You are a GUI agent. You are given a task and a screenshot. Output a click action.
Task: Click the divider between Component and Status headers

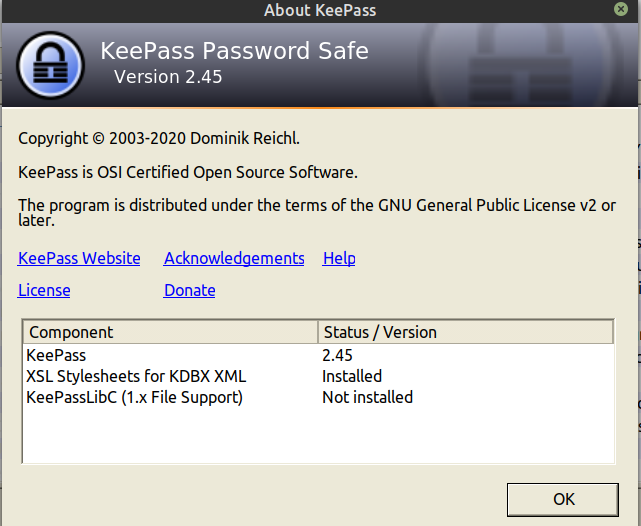click(318, 332)
